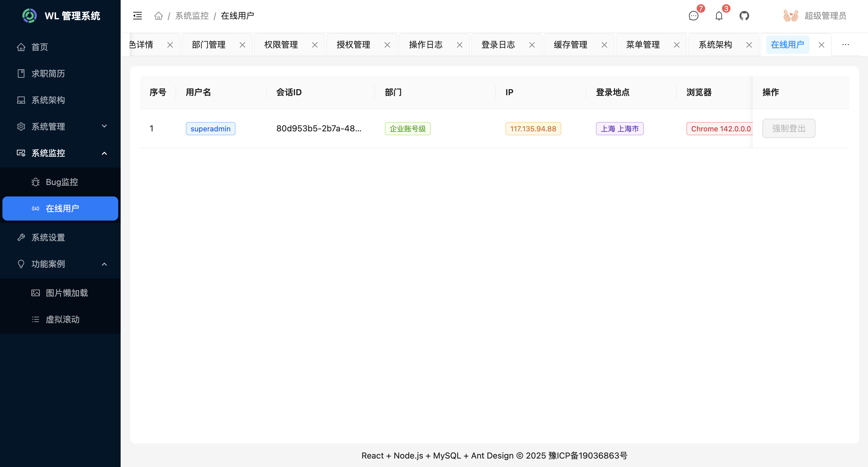Open the notification bell with badge 3
The height and width of the screenshot is (467, 868).
click(719, 15)
